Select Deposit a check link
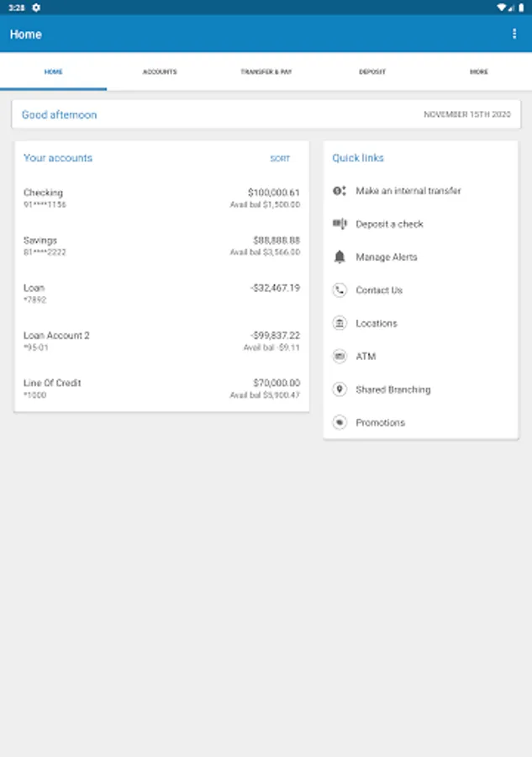This screenshot has height=757, width=532. click(420, 224)
